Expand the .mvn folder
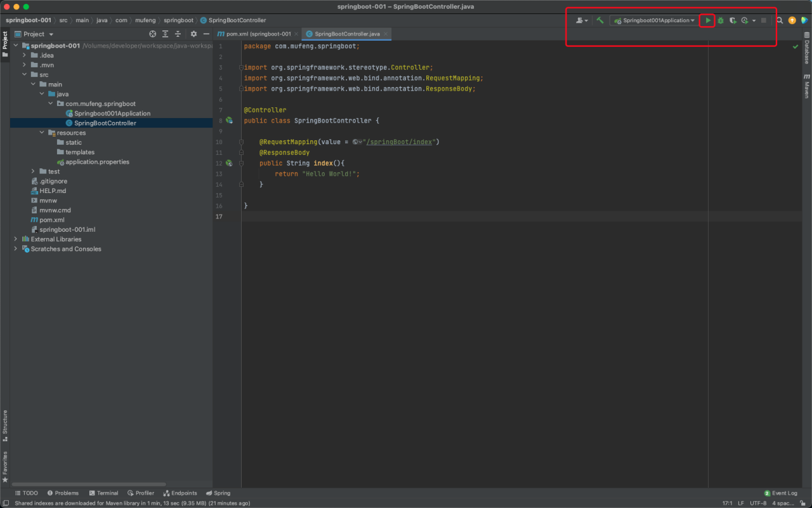The image size is (812, 508). coord(25,65)
